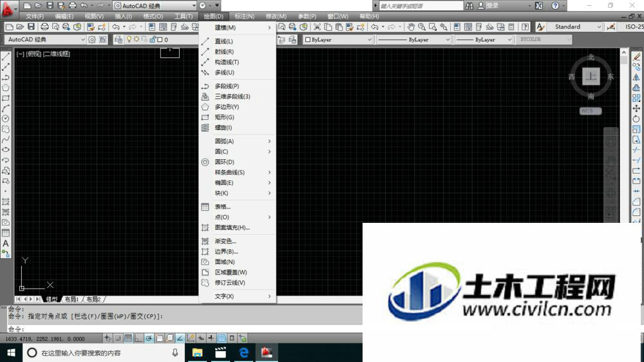Click the binoculars search icon
The image size is (644, 362).
[469, 6]
